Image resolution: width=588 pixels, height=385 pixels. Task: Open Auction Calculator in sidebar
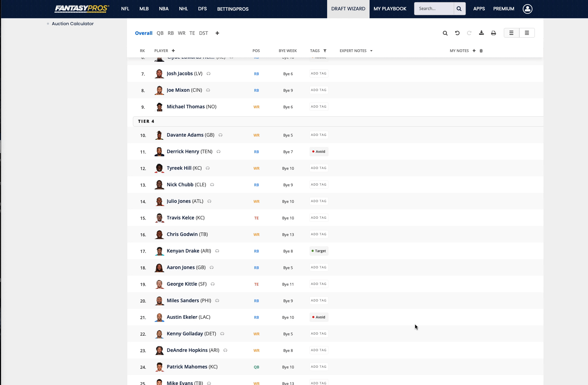(x=73, y=24)
